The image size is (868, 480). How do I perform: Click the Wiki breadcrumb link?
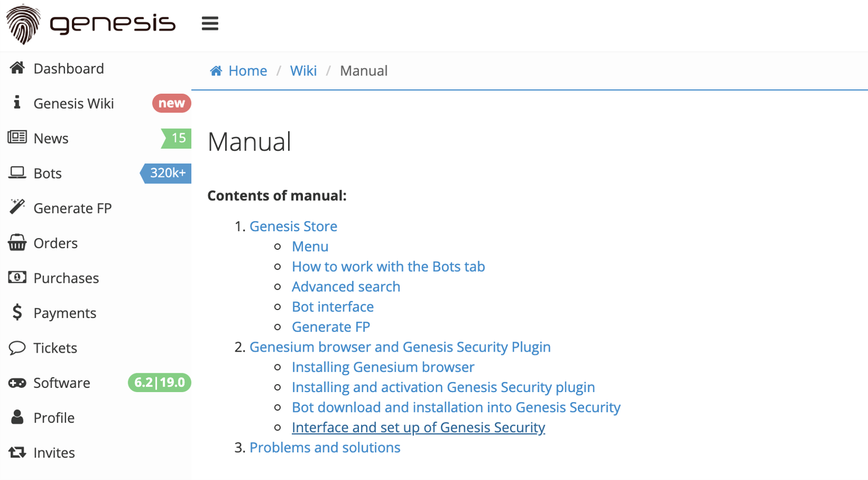pos(303,71)
